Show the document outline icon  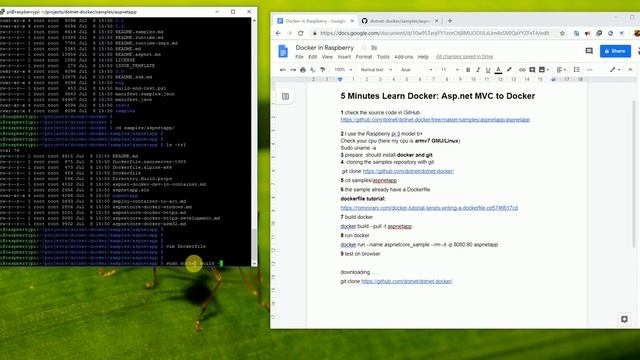285,96
